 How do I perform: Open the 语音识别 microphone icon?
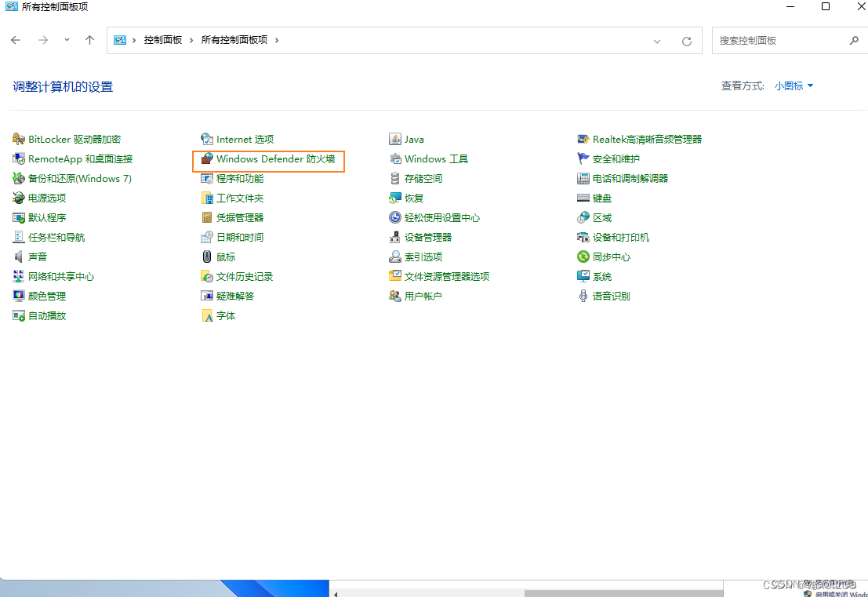point(583,296)
